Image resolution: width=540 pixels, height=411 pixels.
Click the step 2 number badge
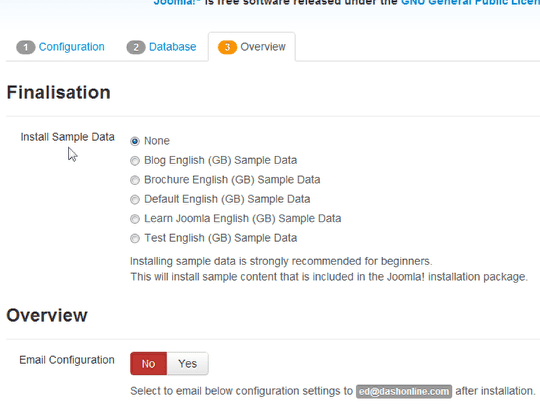click(136, 47)
